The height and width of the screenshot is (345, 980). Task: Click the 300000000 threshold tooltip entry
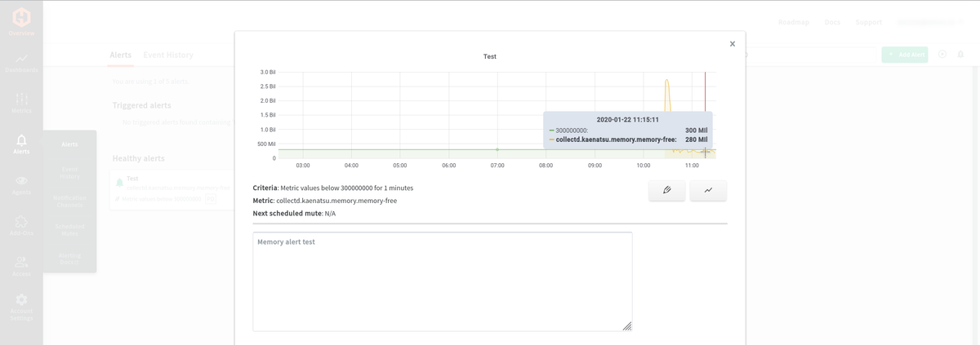click(x=629, y=130)
